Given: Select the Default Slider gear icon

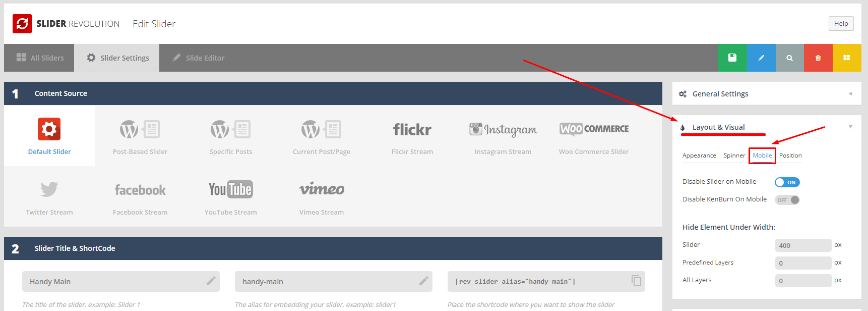Looking at the screenshot, I should click(x=49, y=129).
